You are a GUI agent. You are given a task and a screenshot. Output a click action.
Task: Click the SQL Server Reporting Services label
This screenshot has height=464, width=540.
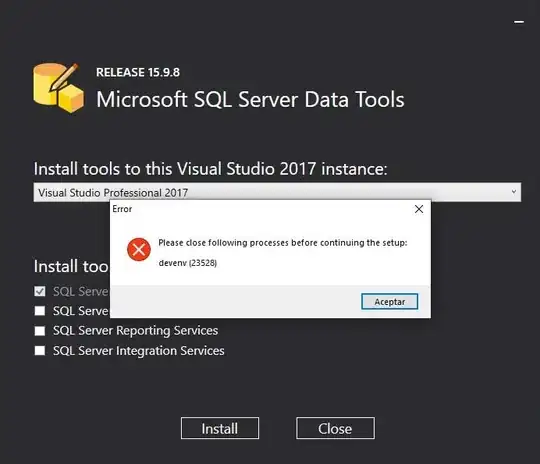(x=135, y=331)
